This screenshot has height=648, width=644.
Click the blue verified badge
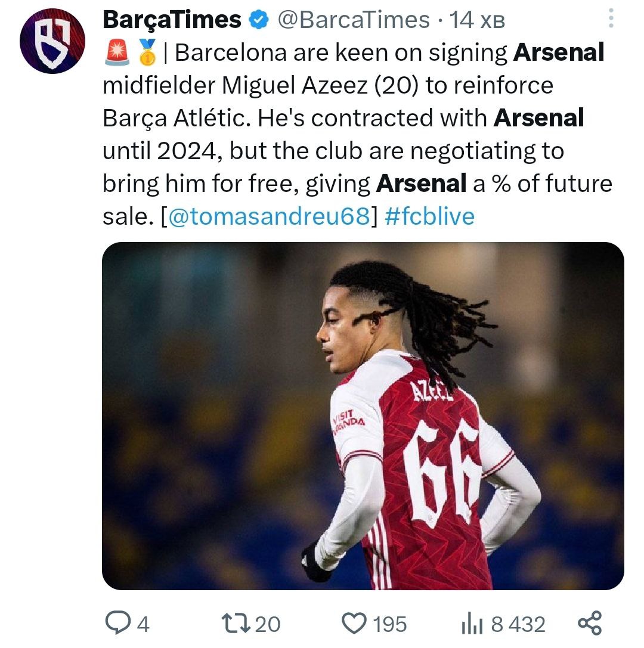tap(258, 20)
